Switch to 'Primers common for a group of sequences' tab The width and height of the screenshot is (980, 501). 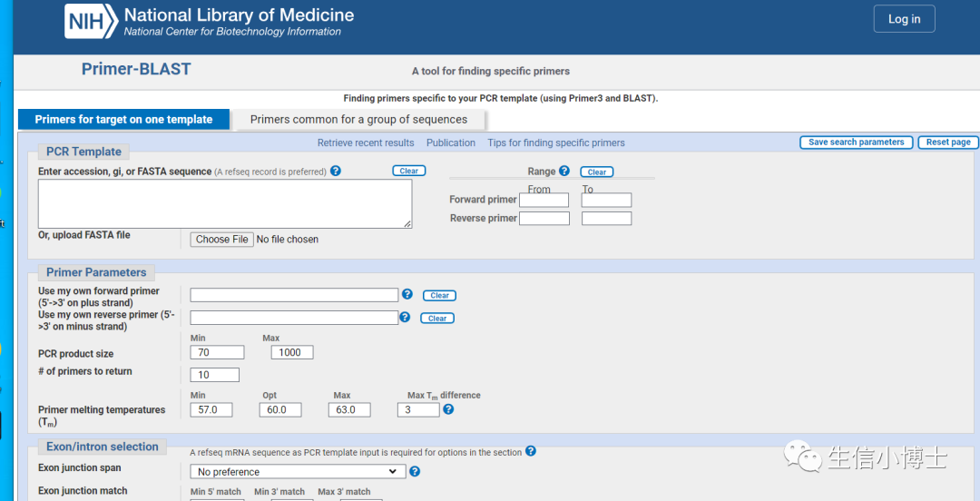358,120
